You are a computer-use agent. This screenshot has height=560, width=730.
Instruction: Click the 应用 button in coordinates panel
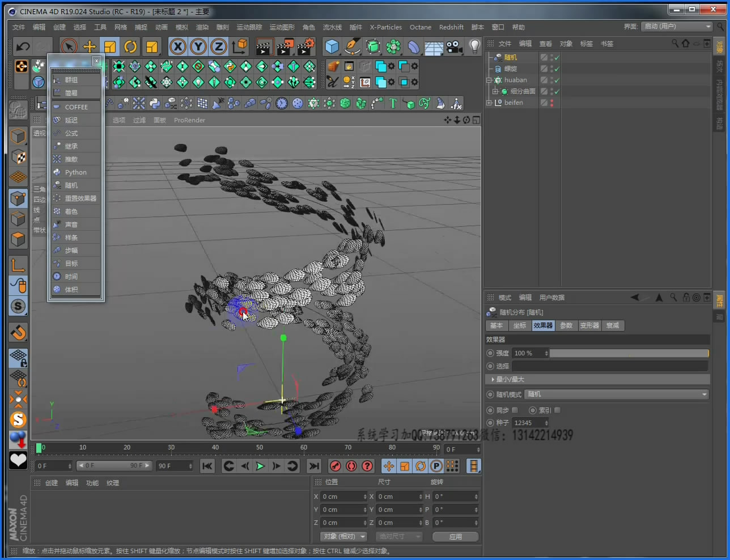[456, 536]
